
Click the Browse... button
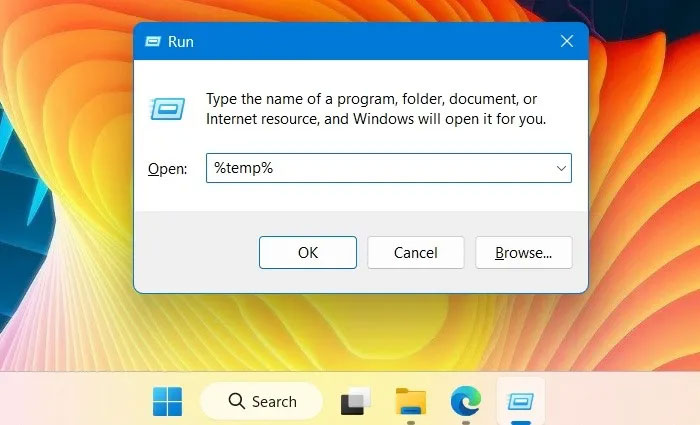523,253
